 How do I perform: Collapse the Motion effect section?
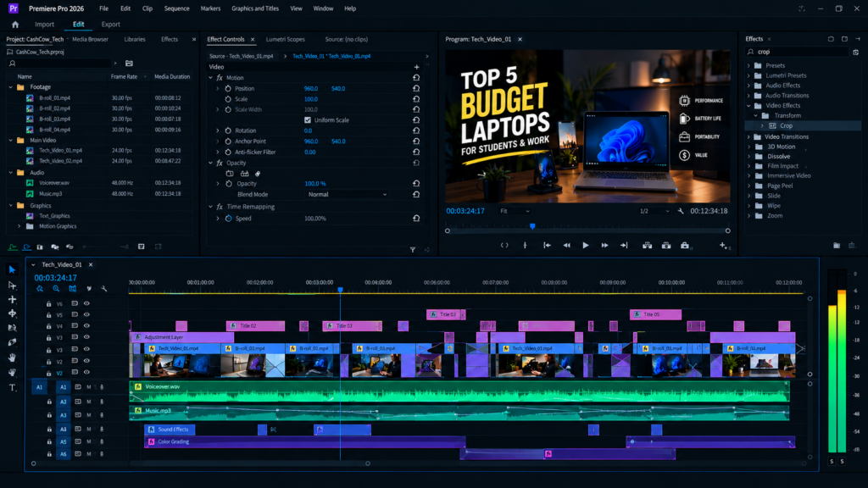pos(211,77)
